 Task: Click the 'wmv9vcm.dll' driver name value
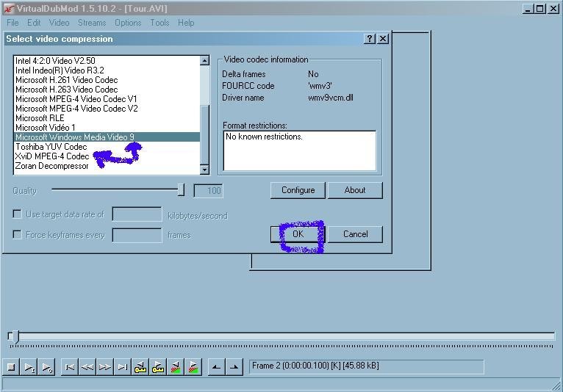pos(330,98)
